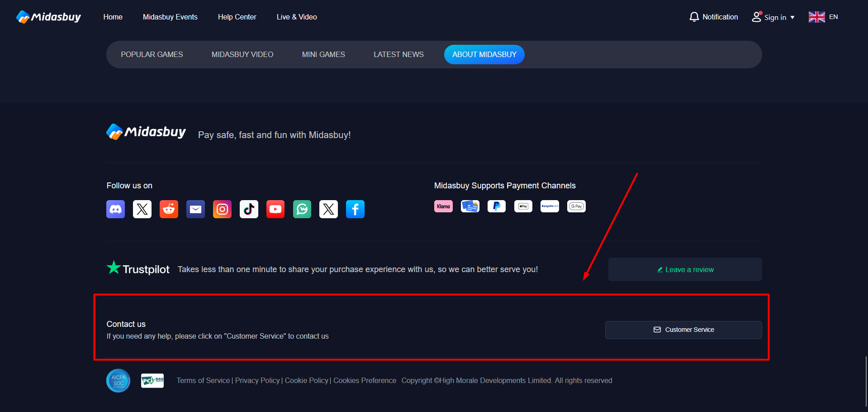Click the Google Pay payment icon
Viewport: 868px width, 412px height.
(x=576, y=206)
